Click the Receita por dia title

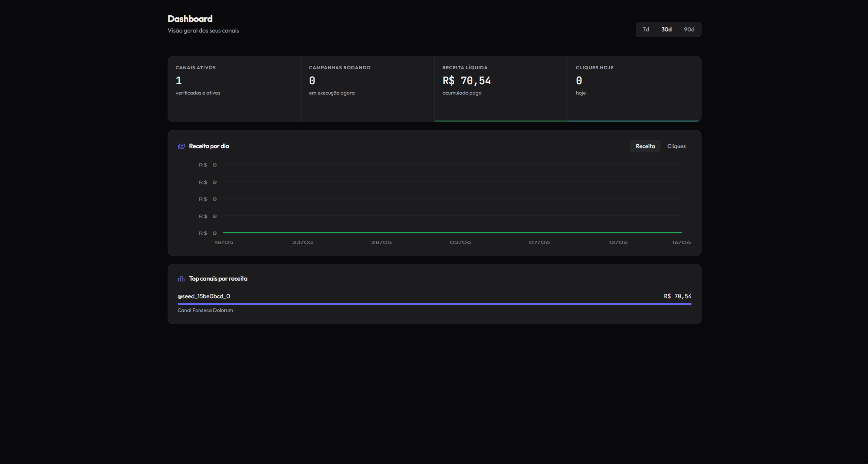click(209, 146)
